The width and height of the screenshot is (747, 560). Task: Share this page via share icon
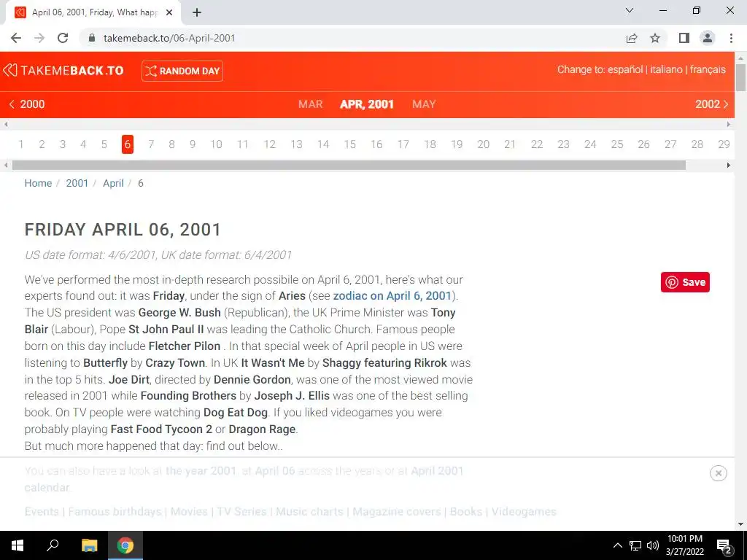[x=632, y=38]
